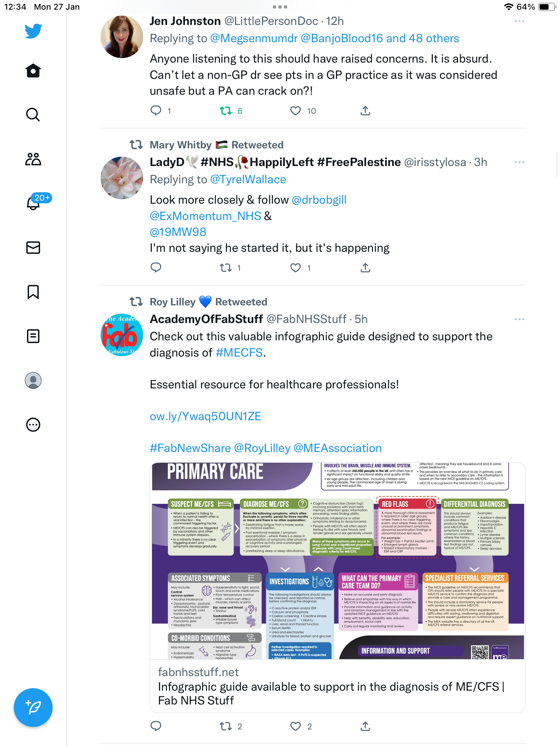Open the Primary Care infographic image

337,561
